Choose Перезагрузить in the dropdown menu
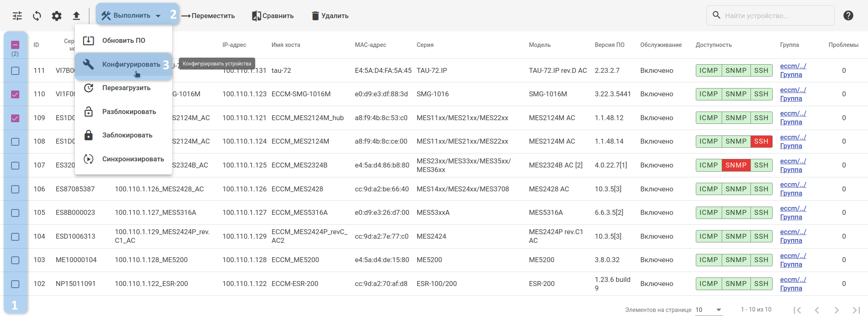The image size is (868, 321). 126,88
